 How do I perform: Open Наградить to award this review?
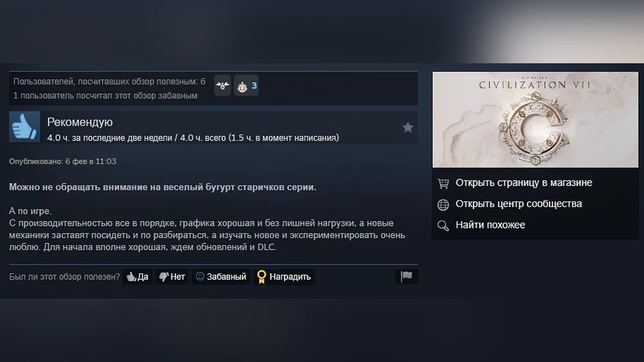pyautogui.click(x=284, y=277)
